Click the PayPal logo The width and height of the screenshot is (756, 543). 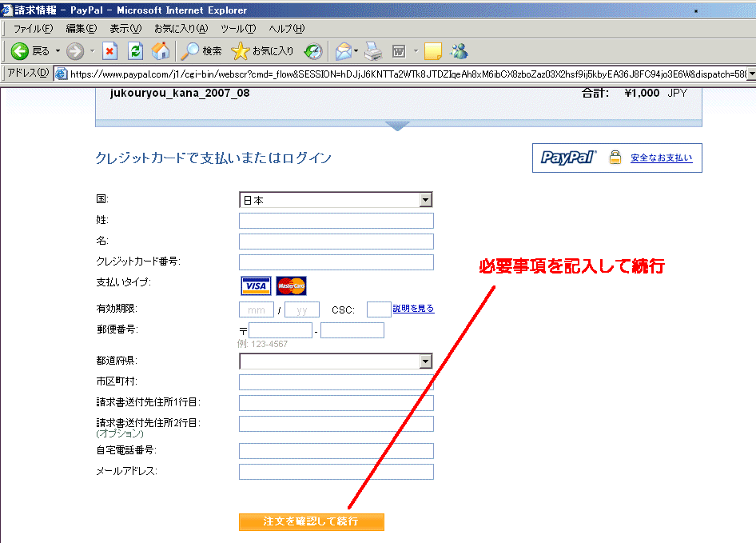[x=568, y=158]
